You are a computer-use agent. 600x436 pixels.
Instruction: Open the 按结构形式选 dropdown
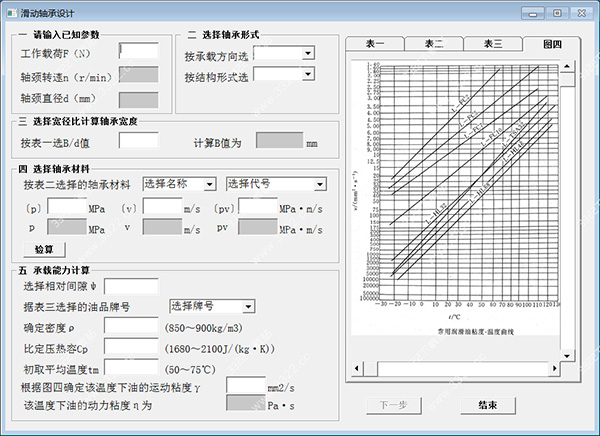pos(308,73)
